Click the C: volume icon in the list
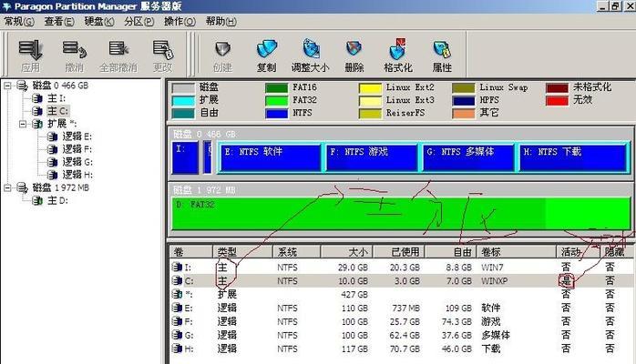636x364 pixels. [177, 280]
